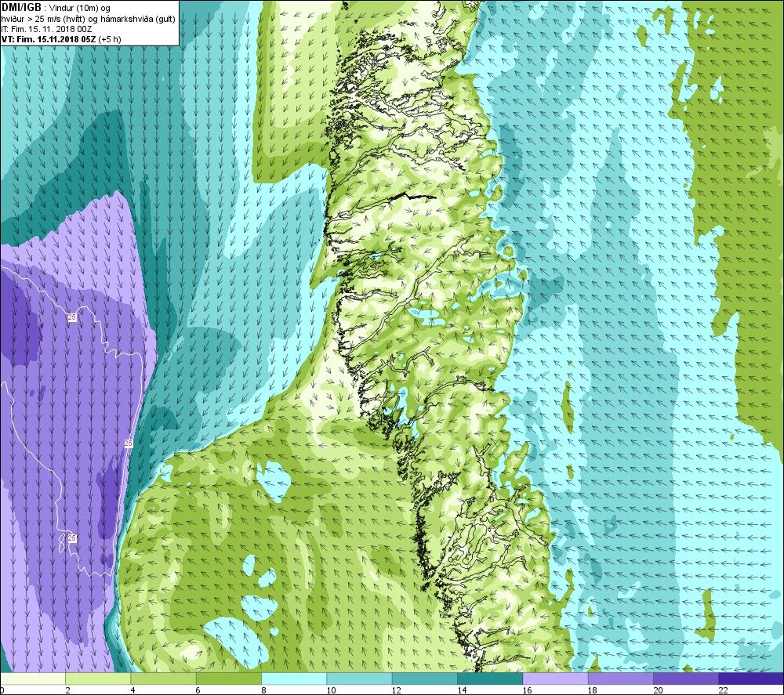Click the 12–14 m/s teal legend swatch
The image size is (784, 695).
click(425, 679)
